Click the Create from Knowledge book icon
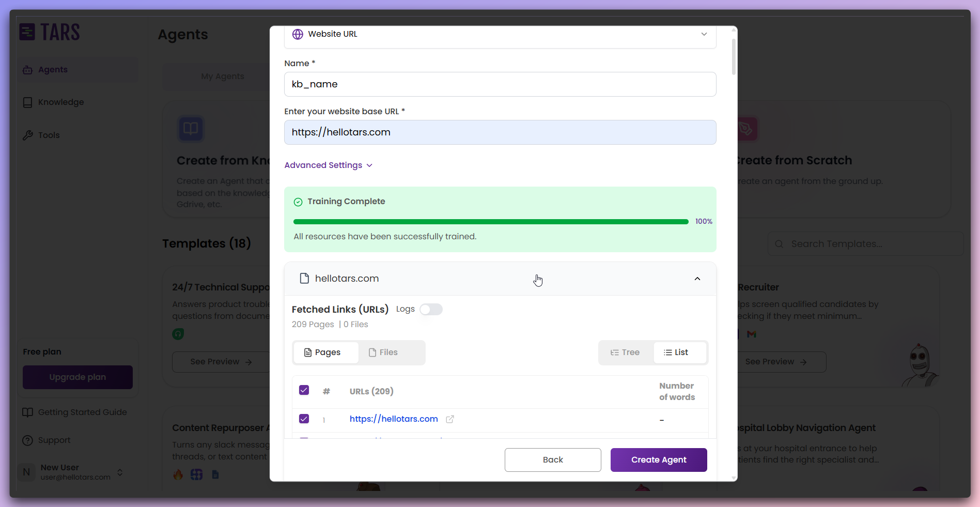Image resolution: width=980 pixels, height=507 pixels. click(x=191, y=129)
